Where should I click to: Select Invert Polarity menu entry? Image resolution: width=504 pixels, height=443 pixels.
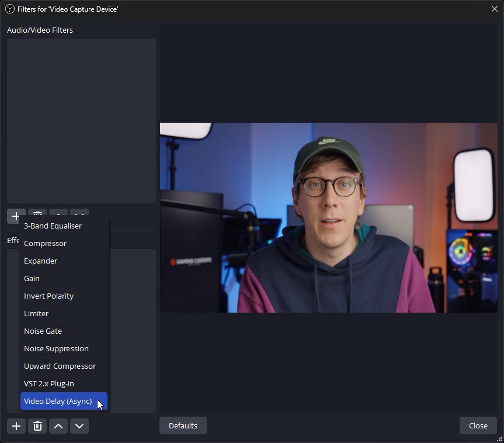[x=48, y=296]
